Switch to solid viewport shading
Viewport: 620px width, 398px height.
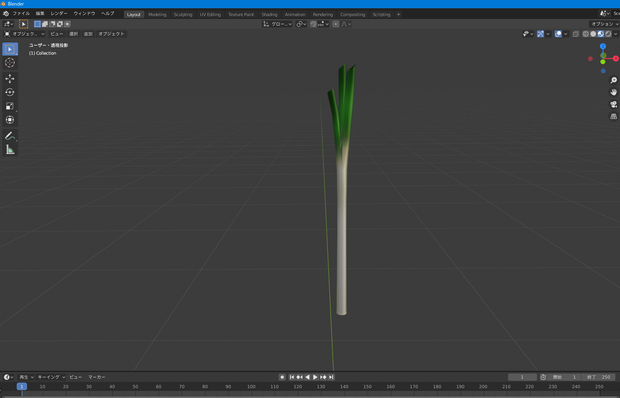pos(593,34)
